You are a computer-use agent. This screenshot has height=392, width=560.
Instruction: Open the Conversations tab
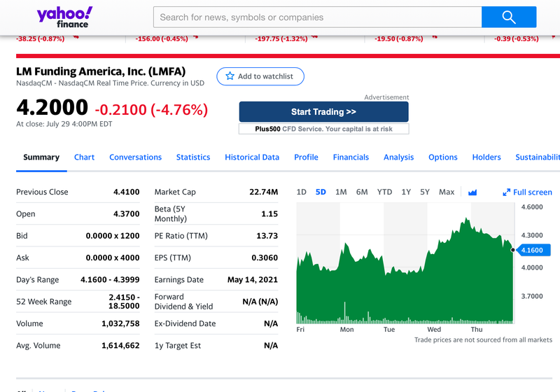[135, 157]
